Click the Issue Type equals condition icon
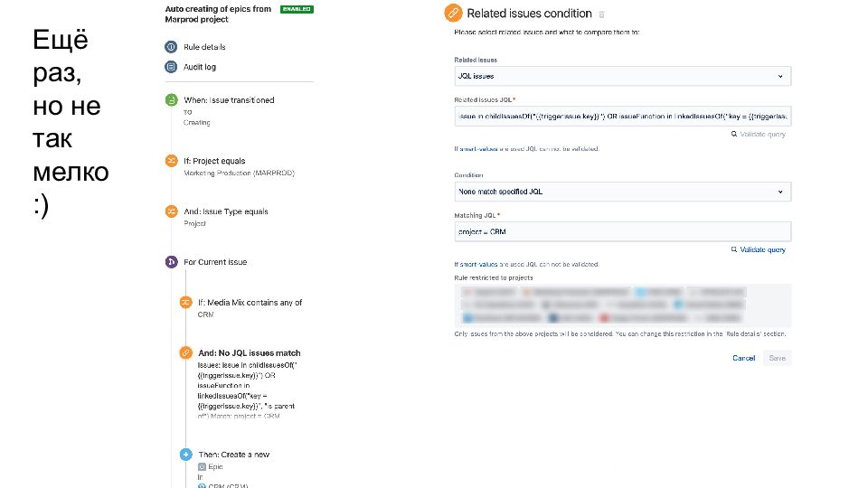 click(171, 211)
